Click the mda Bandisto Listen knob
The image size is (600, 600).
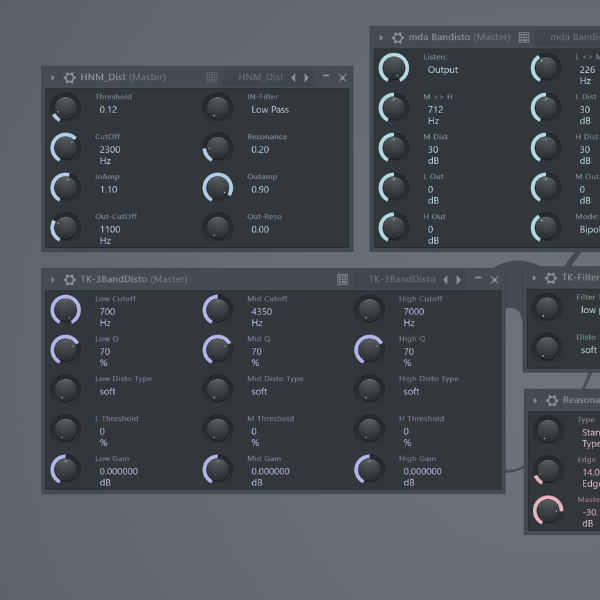(394, 68)
